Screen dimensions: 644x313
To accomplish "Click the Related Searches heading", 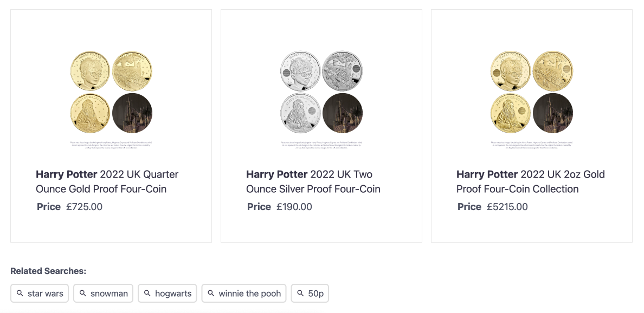I will pos(48,271).
